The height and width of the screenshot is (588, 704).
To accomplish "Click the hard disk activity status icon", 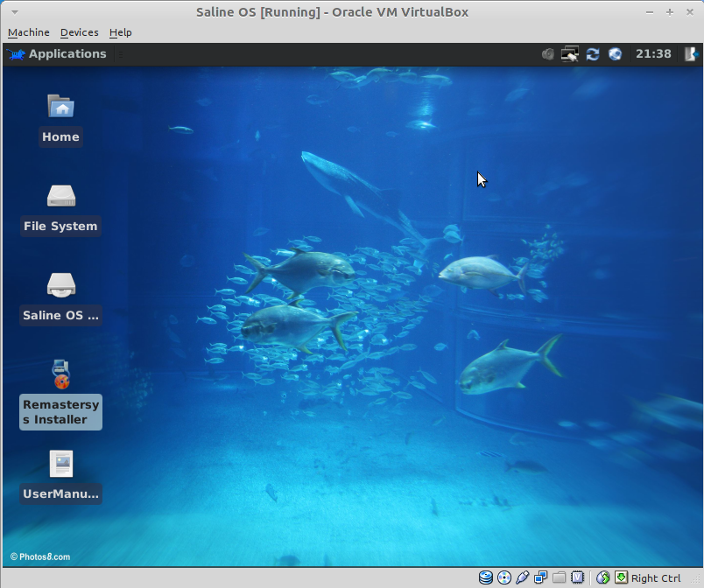I will tap(486, 577).
